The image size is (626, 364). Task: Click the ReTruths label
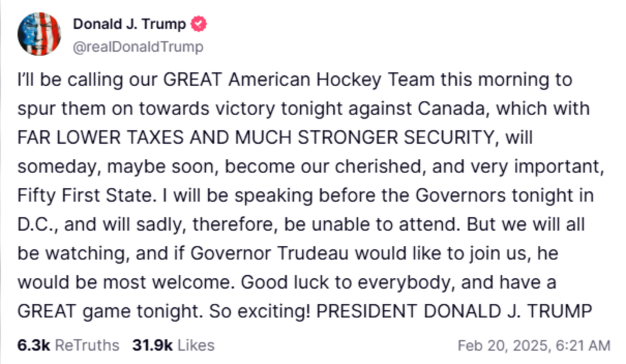click(87, 345)
